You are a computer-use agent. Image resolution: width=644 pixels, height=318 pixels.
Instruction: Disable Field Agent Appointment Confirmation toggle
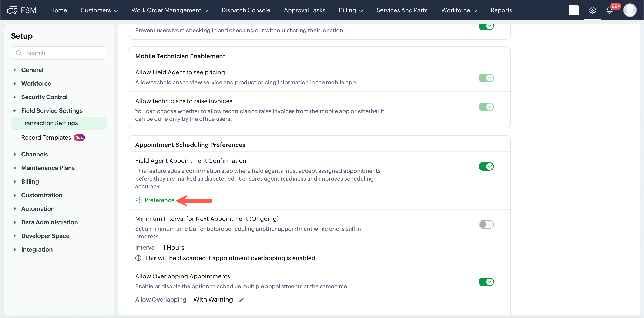pyautogui.click(x=486, y=166)
